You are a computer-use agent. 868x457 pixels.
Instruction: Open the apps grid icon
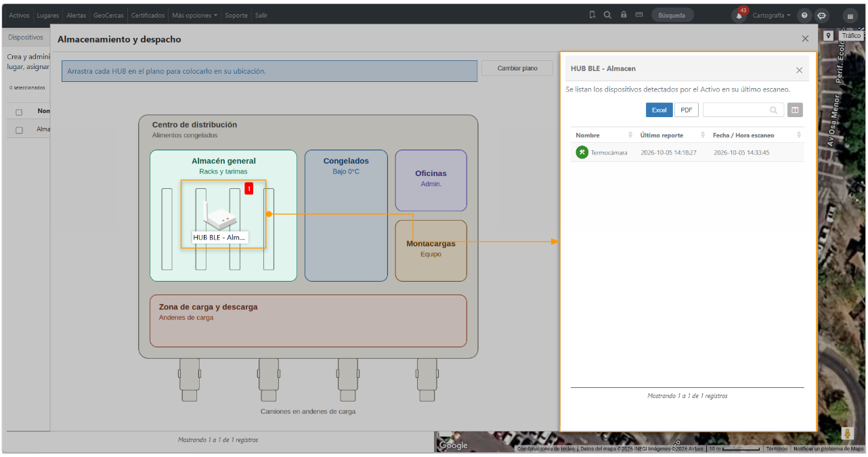point(850,16)
